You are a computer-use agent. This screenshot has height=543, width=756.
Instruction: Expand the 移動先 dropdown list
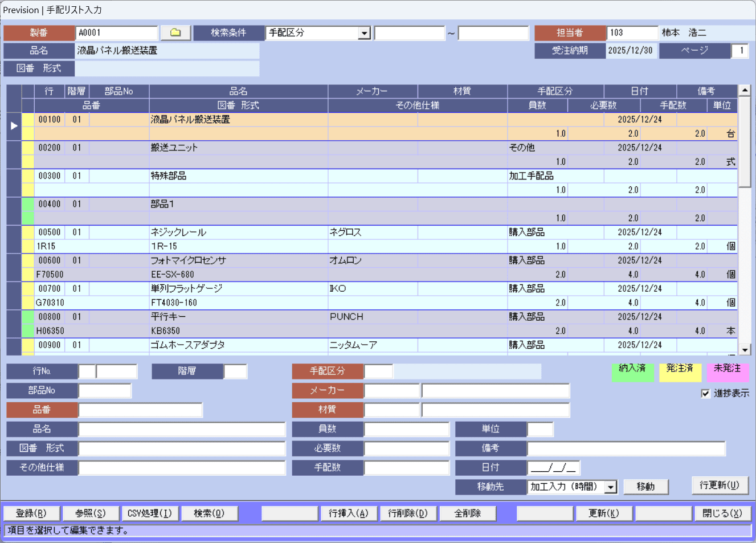click(611, 487)
